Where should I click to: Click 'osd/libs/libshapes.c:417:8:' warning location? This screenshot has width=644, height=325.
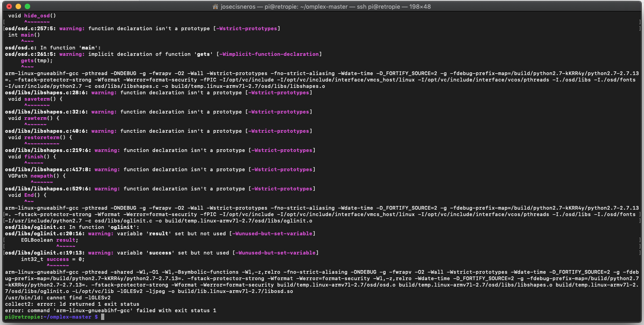tap(48, 169)
